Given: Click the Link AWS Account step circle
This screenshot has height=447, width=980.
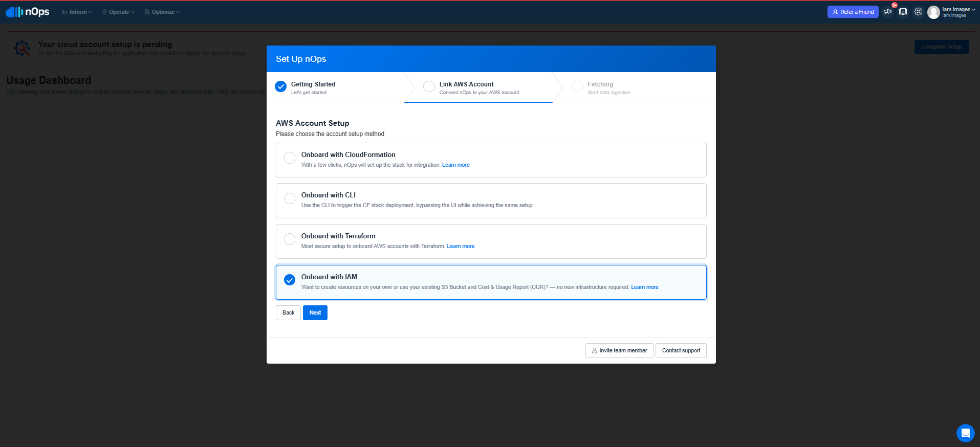Looking at the screenshot, I should (x=429, y=86).
